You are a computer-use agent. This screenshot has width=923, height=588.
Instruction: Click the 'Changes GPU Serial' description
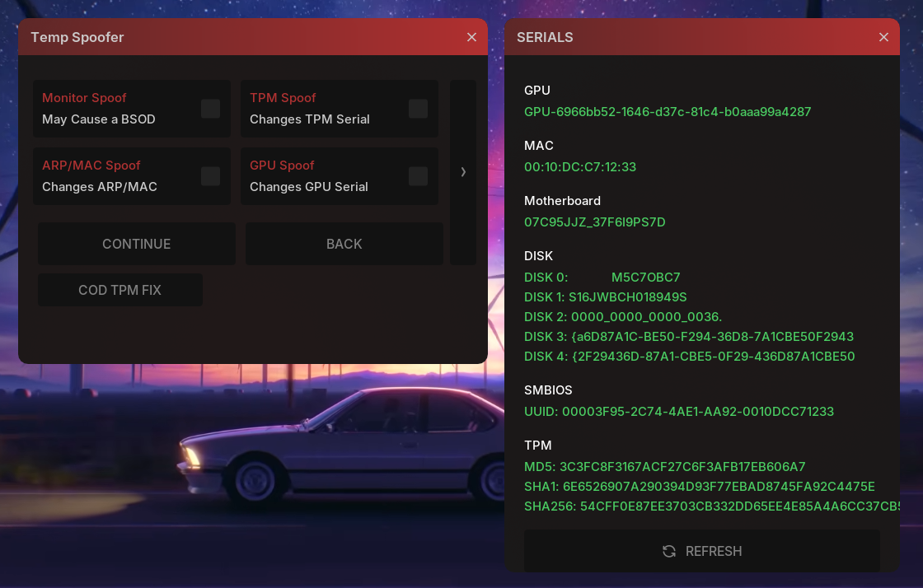[309, 187]
